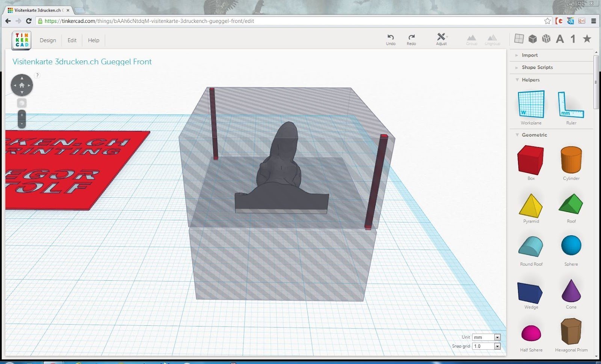Image resolution: width=601 pixels, height=364 pixels.
Task: Pick the red Box shape
Action: (x=531, y=163)
